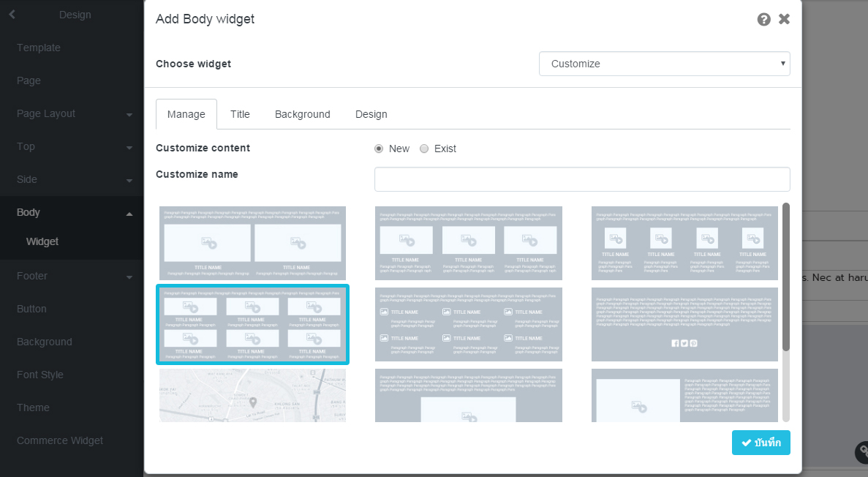
Task: Go back using the sidebar left chevron
Action: (x=12, y=14)
